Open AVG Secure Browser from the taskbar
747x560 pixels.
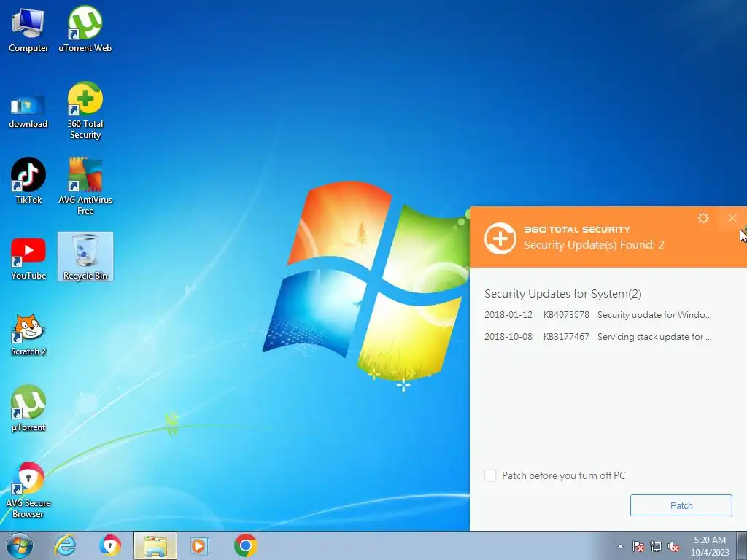click(110, 545)
